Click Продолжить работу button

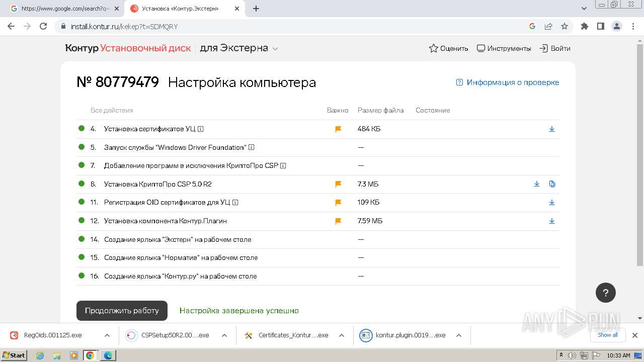pos(122,311)
